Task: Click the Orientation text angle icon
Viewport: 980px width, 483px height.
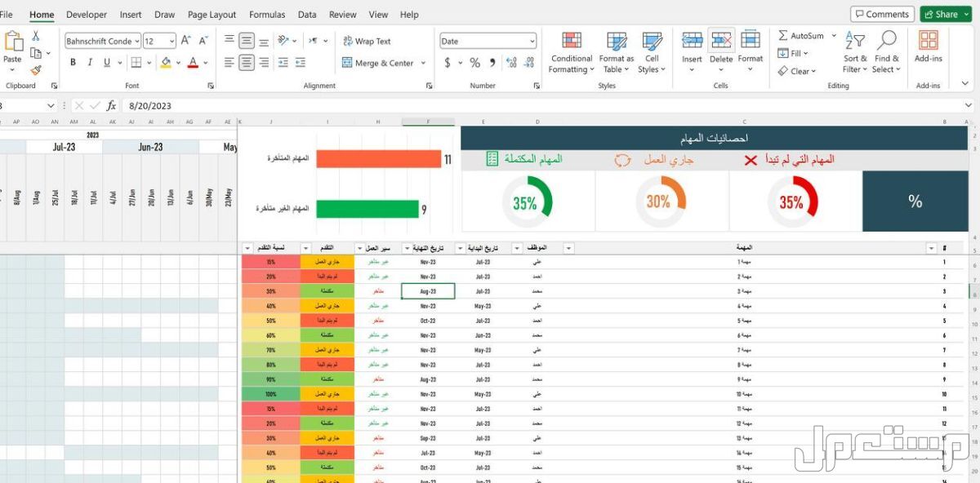Action: [283, 41]
